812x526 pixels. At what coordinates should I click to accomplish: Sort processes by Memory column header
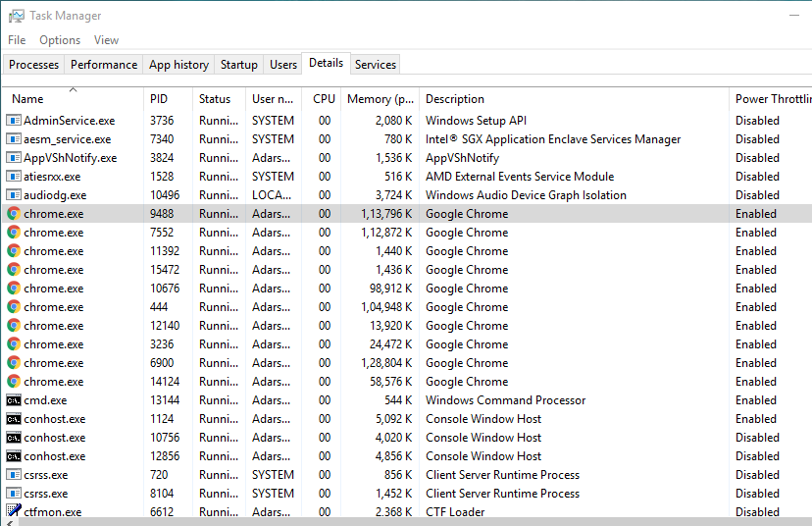tap(381, 98)
